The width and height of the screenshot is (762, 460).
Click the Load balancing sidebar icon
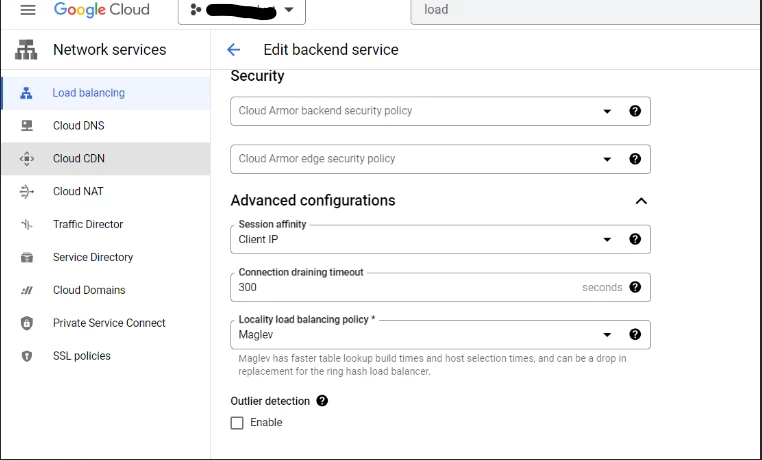point(26,93)
